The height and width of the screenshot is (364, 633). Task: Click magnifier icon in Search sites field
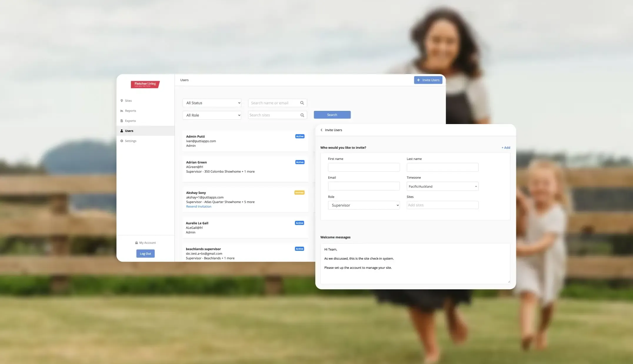click(302, 115)
